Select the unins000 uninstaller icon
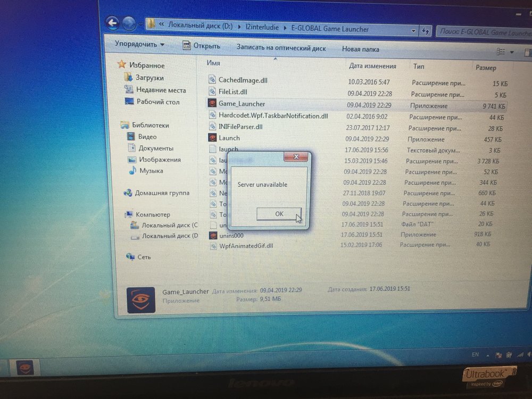The image size is (532, 399). (213, 235)
